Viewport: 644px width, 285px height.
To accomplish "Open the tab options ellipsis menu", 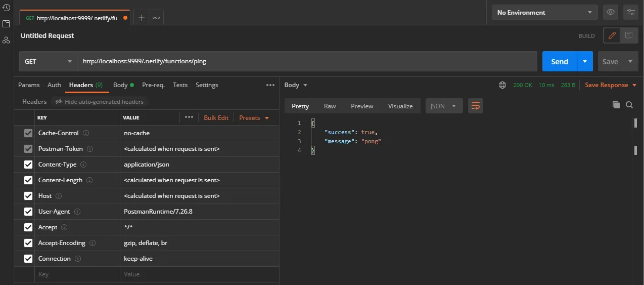I will click(156, 18).
